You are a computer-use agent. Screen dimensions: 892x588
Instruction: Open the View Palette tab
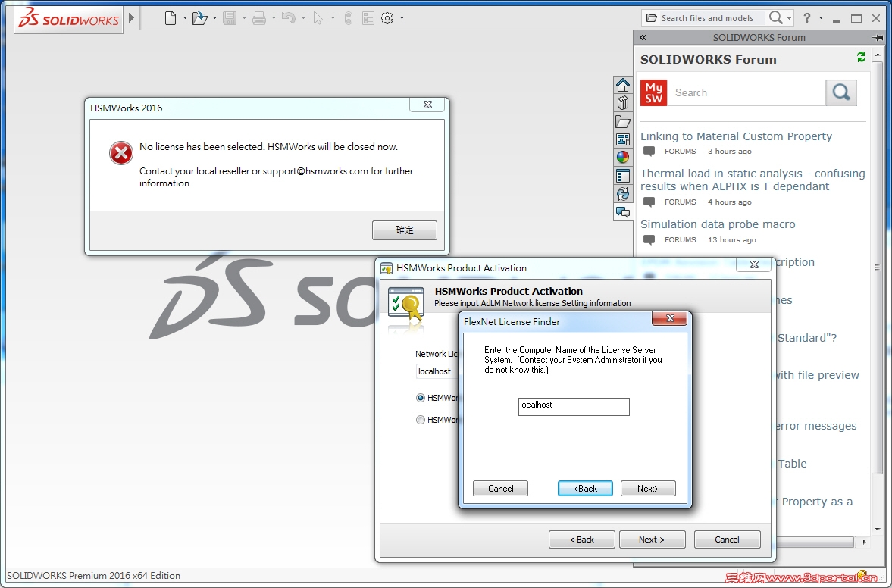tap(623, 139)
